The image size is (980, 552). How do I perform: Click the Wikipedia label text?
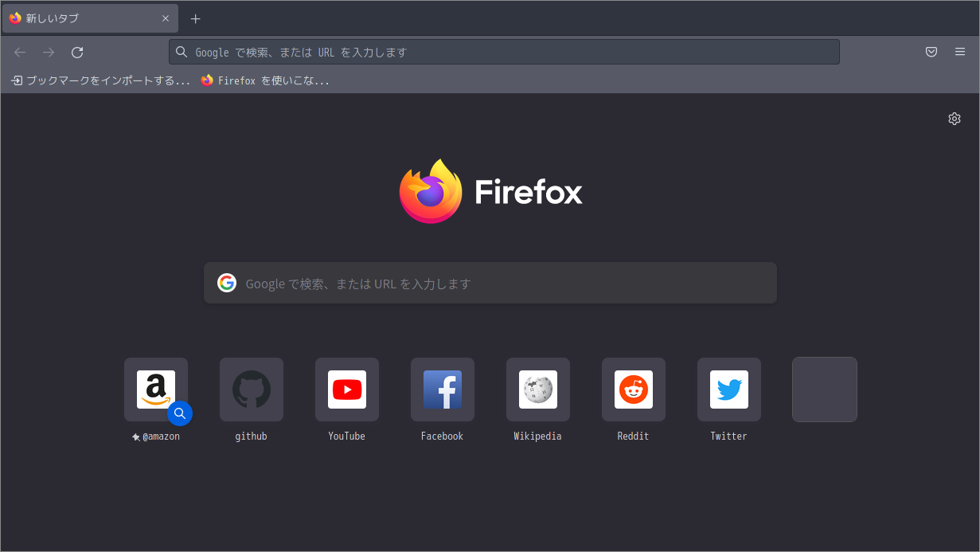(x=538, y=437)
